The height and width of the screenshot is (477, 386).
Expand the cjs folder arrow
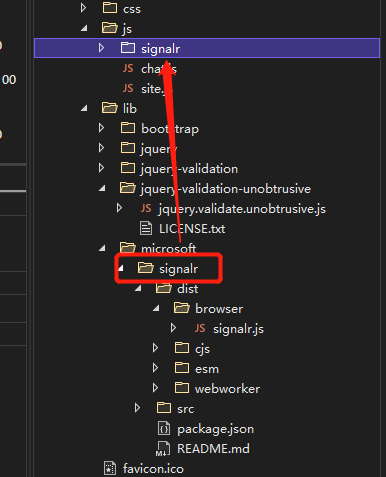click(x=155, y=348)
